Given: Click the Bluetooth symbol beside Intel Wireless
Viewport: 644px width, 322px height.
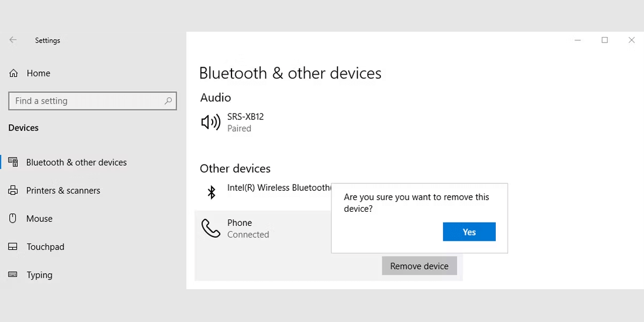Looking at the screenshot, I should click(x=211, y=192).
